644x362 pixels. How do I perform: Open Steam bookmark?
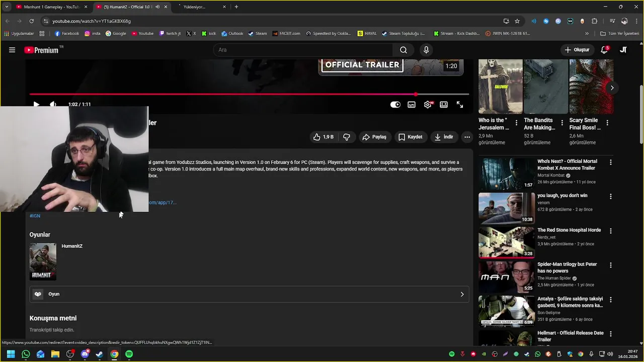pos(258,34)
